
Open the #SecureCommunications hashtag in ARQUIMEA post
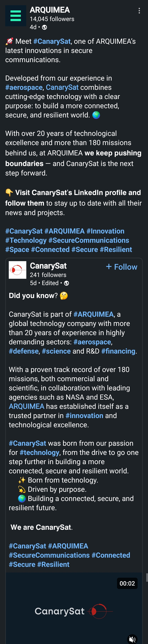point(89,240)
